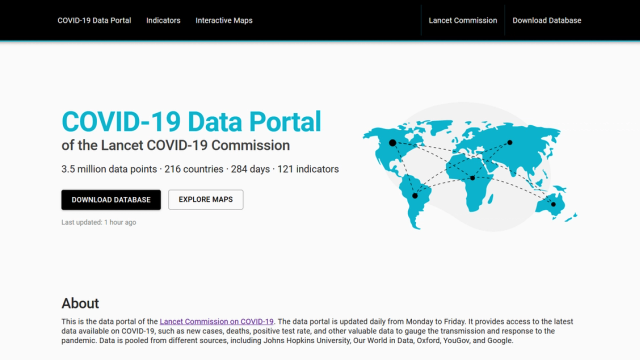This screenshot has height=360, width=640.
Task: Click the '3.5 million data points' text
Action: (x=109, y=169)
